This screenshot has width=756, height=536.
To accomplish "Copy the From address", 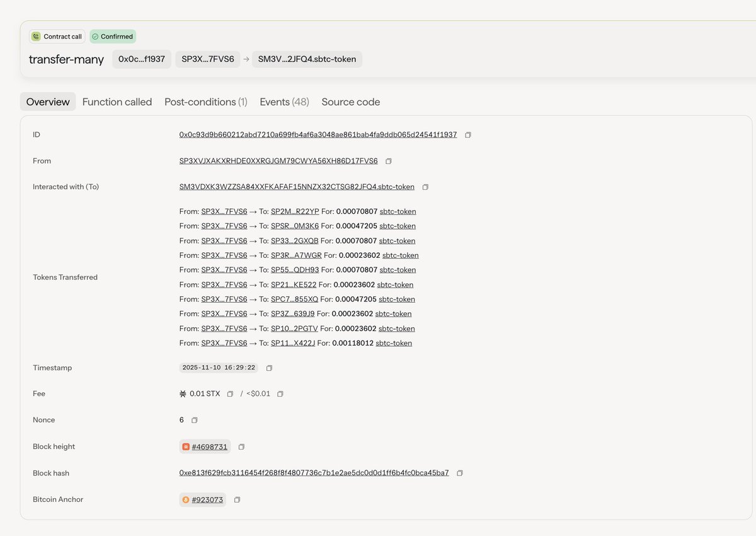I will pos(388,161).
